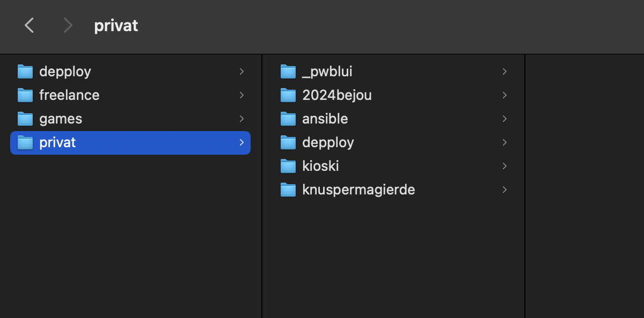Navigate back using the back arrow
Screen dimensions: 644x318
point(29,25)
